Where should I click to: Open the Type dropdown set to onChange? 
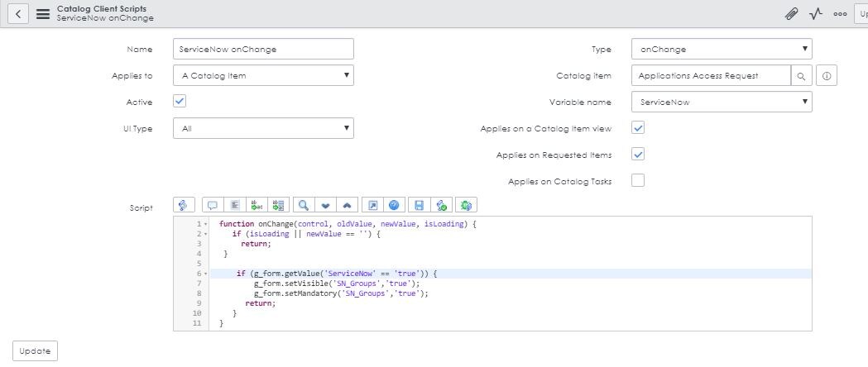pyautogui.click(x=722, y=49)
